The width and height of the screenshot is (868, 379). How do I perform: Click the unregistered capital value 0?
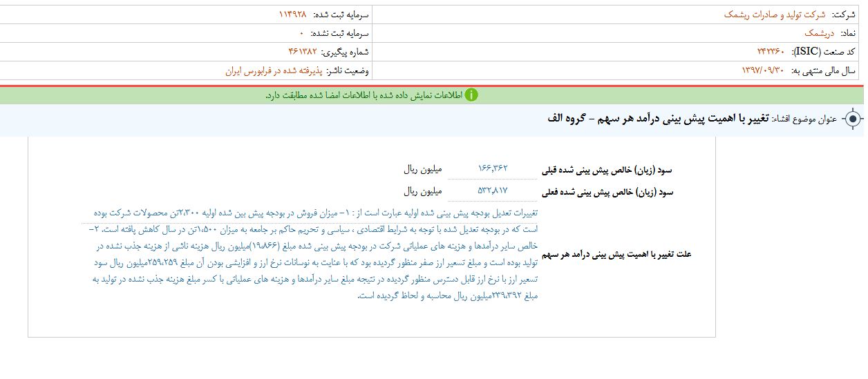[x=302, y=33]
